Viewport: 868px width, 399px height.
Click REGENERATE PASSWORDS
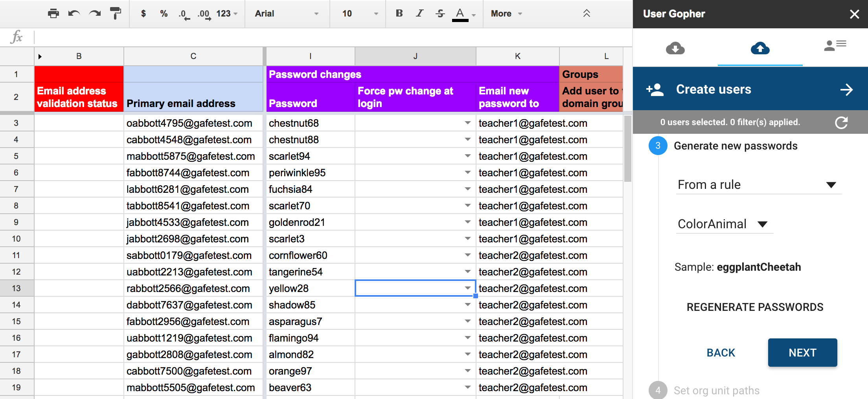pyautogui.click(x=755, y=307)
